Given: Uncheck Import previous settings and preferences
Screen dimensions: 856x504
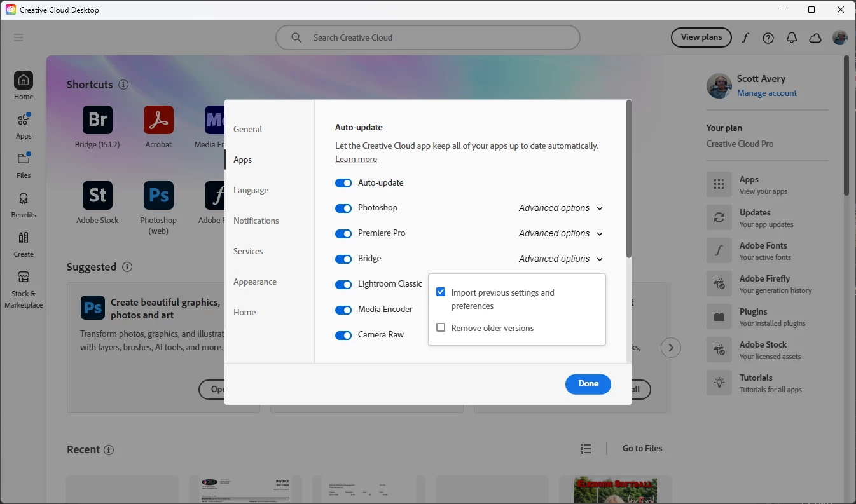Looking at the screenshot, I should click(441, 292).
